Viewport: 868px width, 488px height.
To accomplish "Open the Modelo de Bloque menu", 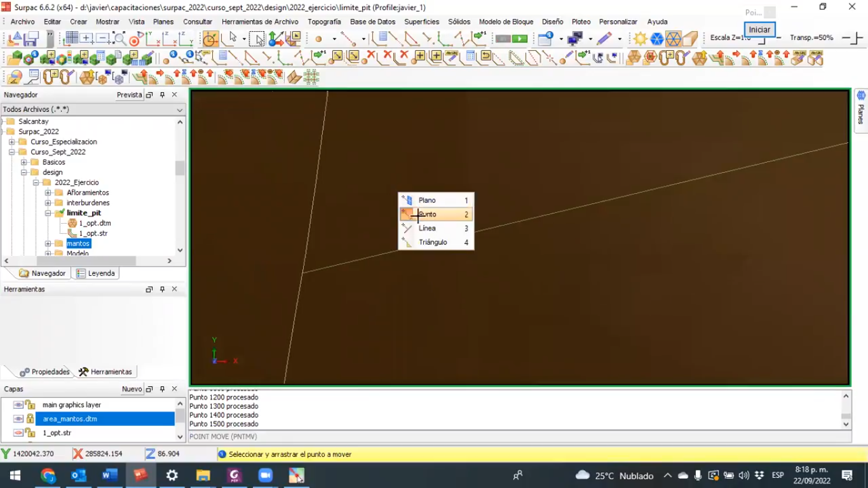I will (506, 22).
